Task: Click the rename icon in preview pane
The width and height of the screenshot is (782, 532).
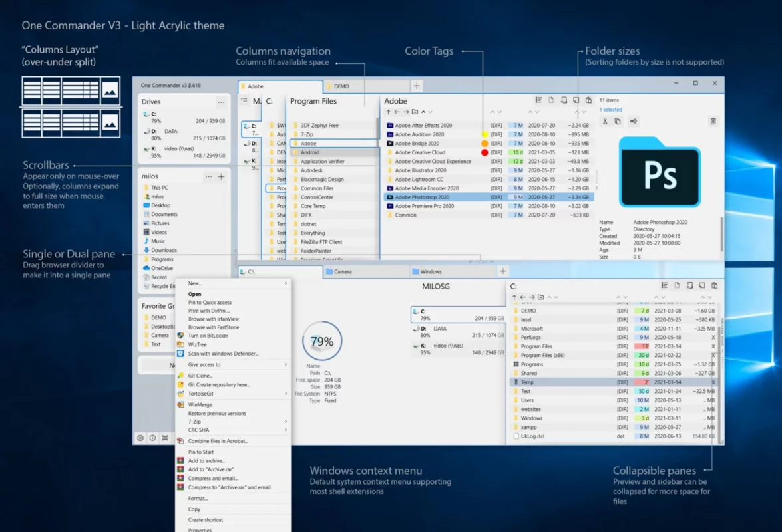Action: coord(634,121)
